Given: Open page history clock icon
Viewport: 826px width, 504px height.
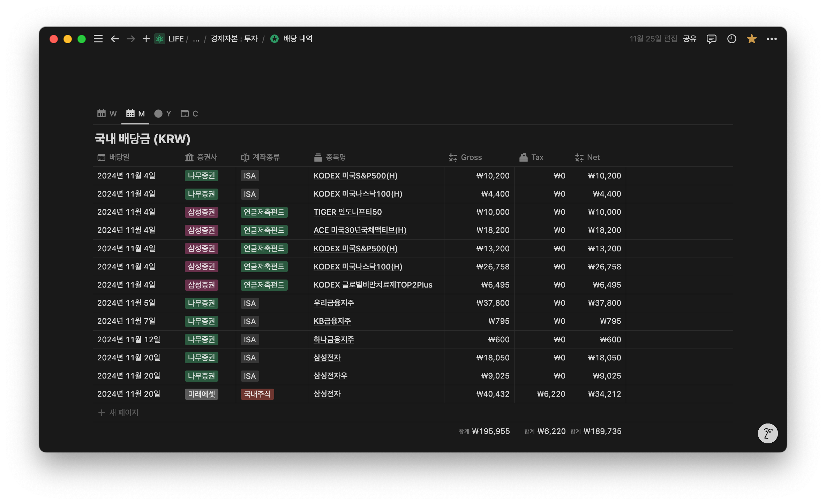Looking at the screenshot, I should tap(731, 39).
